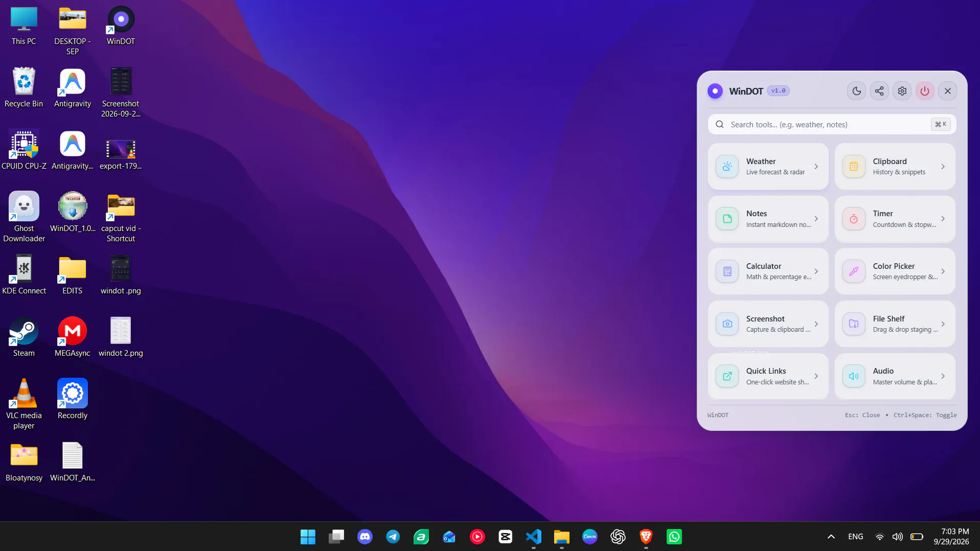Show hidden icons in system tray
This screenshot has width=980, height=551.
831,537
